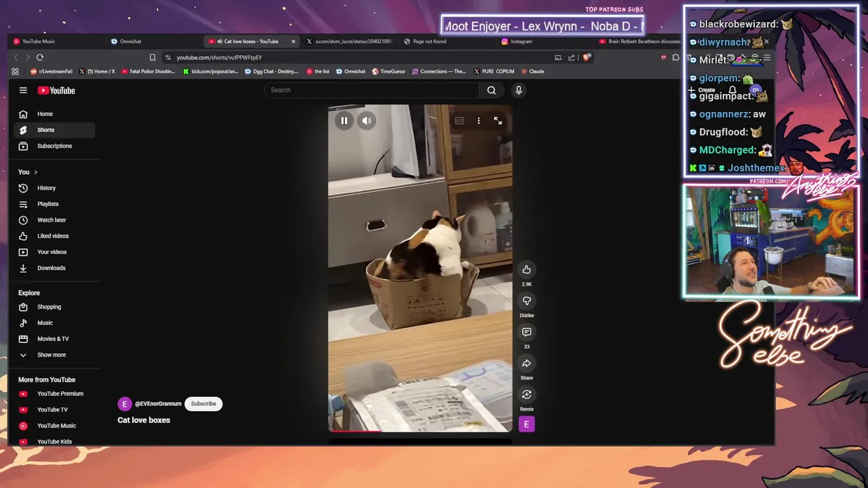Open Movies & TV under Explore
This screenshot has height=488, width=868.
click(54, 339)
